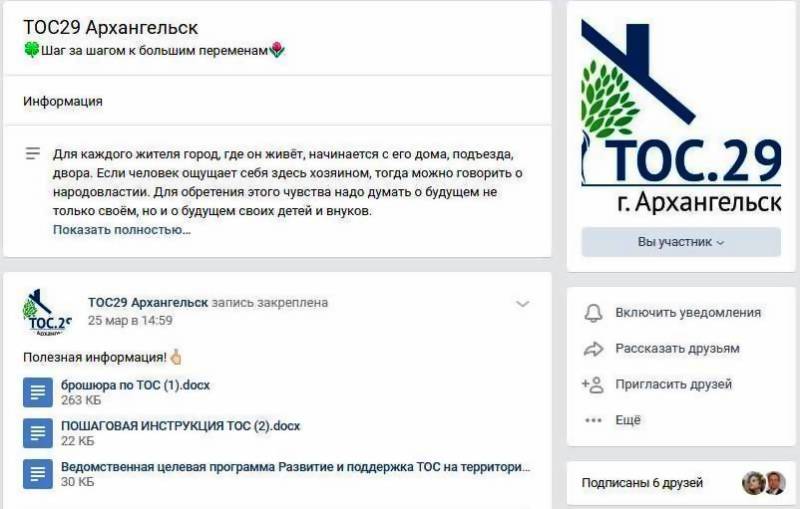The height and width of the screenshot is (509, 800).
Task: Expand the pinned post options chevron
Action: [522, 304]
